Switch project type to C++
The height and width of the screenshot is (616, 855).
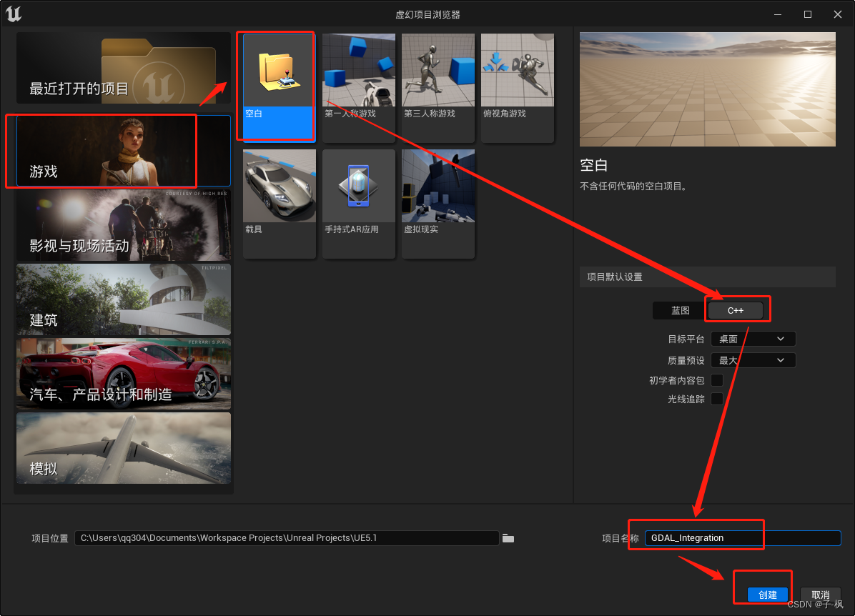pos(735,310)
